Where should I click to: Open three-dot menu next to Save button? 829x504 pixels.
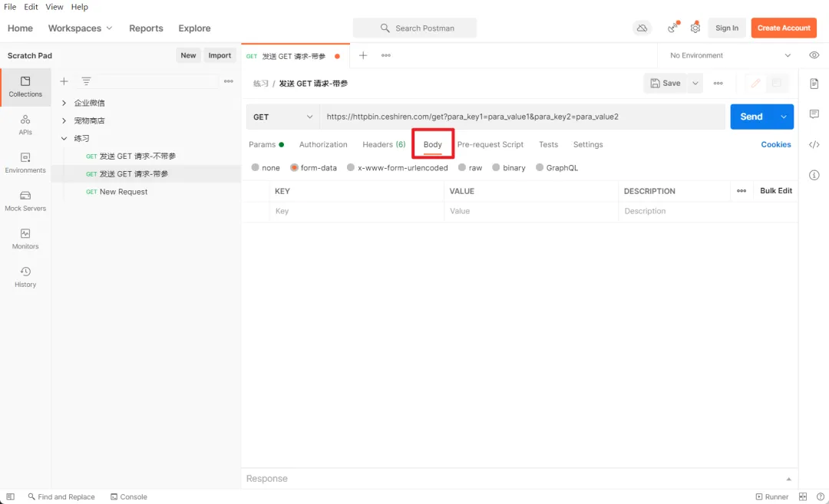(718, 84)
